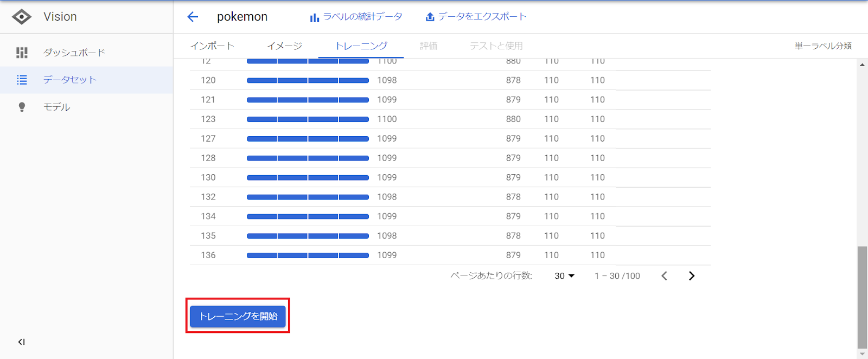This screenshot has height=359, width=868.
Task: Select the トレーニング tab
Action: click(361, 46)
